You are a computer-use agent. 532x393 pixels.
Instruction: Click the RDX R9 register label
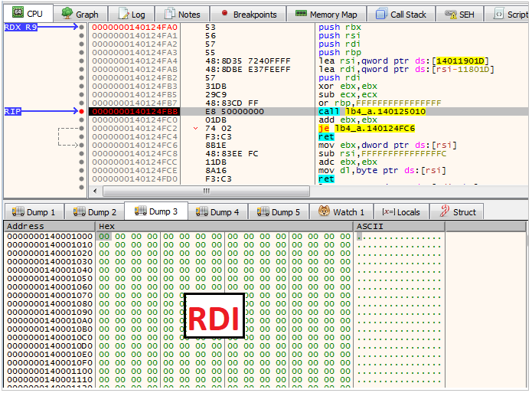click(x=21, y=27)
